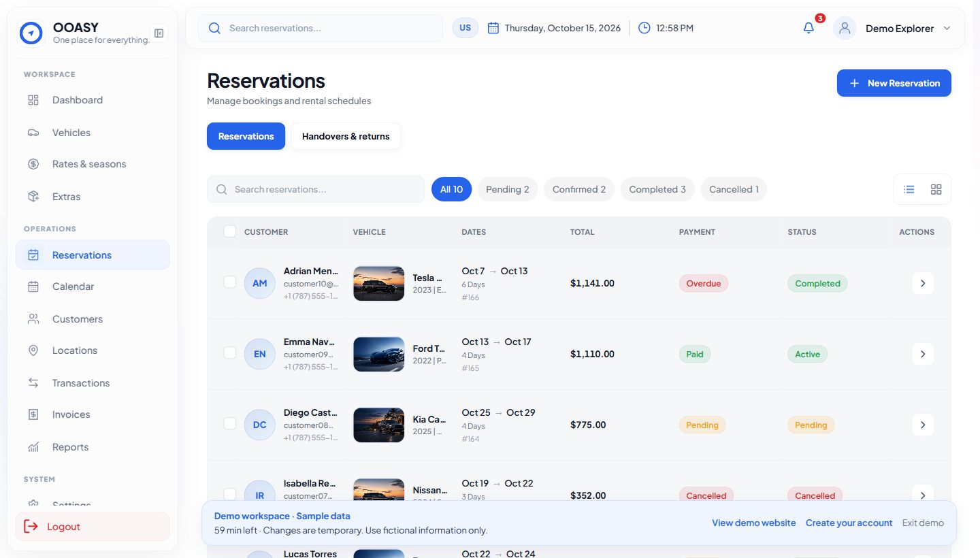Viewport: 980px width, 558px height.
Task: Switch to list view layout
Action: click(x=909, y=189)
